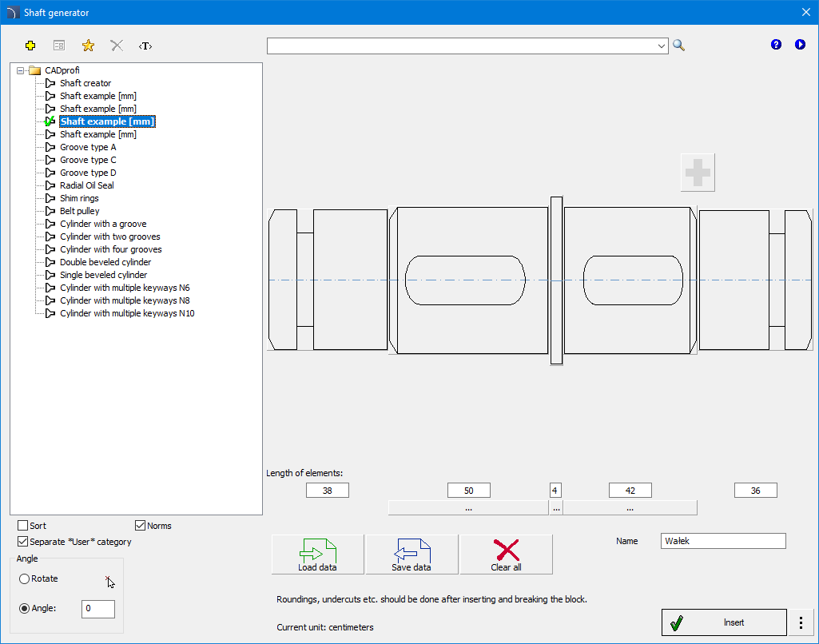Viewport: 819px width, 644px height.
Task: Click the blue arrow icon at top right
Action: pyautogui.click(x=800, y=45)
